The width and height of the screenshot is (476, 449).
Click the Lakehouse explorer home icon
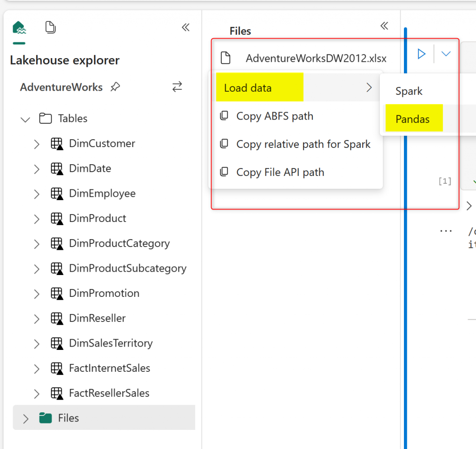(x=19, y=28)
